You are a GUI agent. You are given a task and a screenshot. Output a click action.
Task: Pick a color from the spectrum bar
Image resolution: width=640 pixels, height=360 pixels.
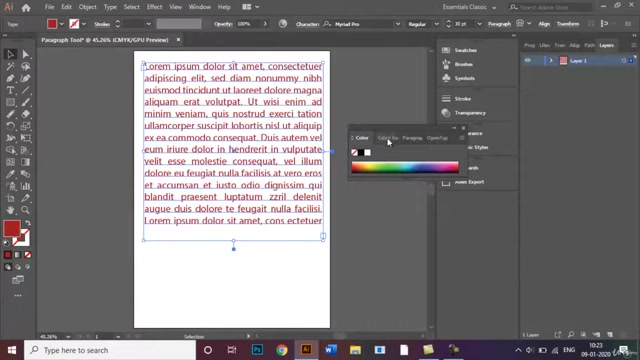[405, 167]
